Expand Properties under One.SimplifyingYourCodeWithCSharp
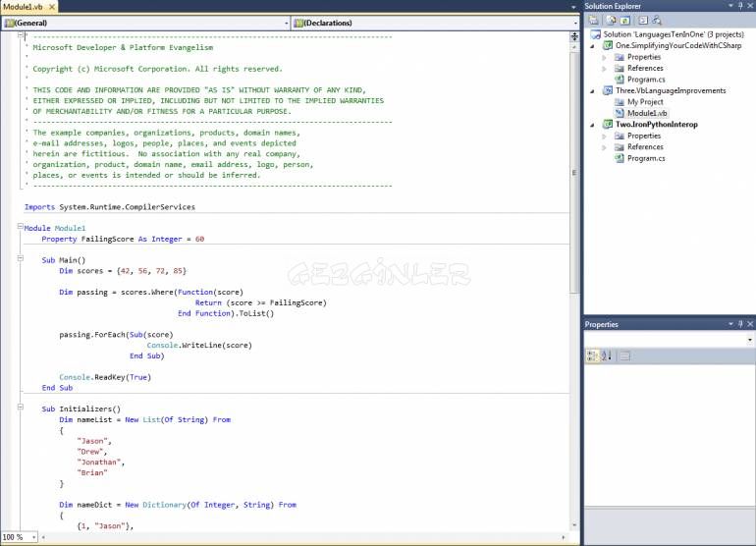 (604, 57)
